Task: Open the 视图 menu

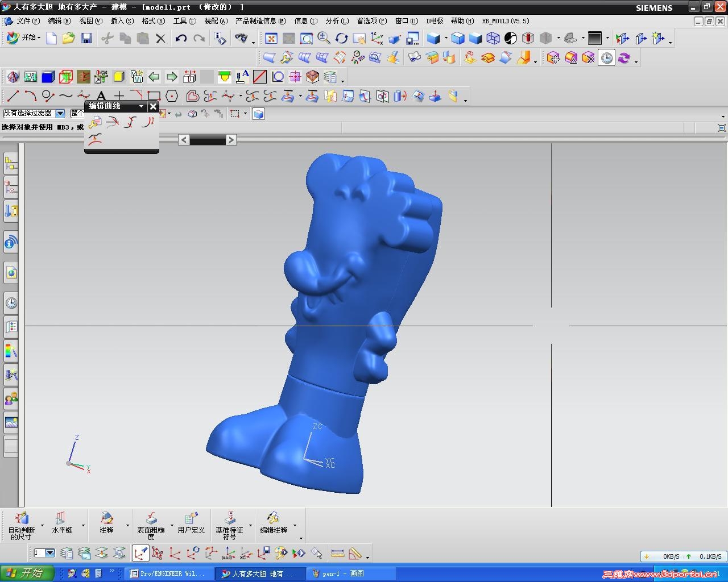Action: (90, 21)
